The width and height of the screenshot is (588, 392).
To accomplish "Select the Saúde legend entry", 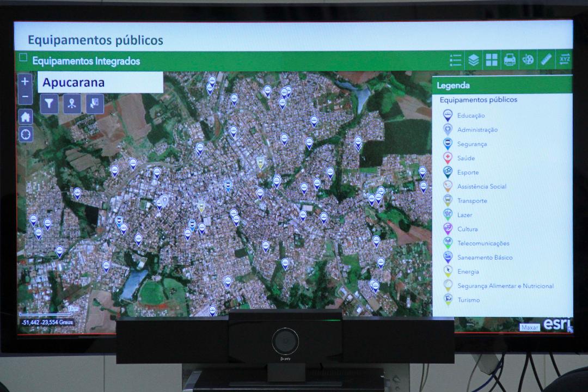I will (465, 158).
